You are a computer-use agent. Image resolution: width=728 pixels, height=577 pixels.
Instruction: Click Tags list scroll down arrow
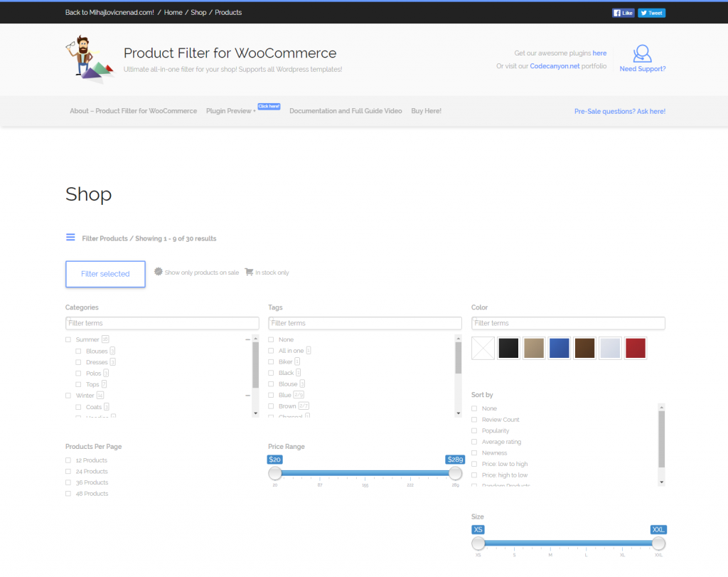[x=459, y=413]
